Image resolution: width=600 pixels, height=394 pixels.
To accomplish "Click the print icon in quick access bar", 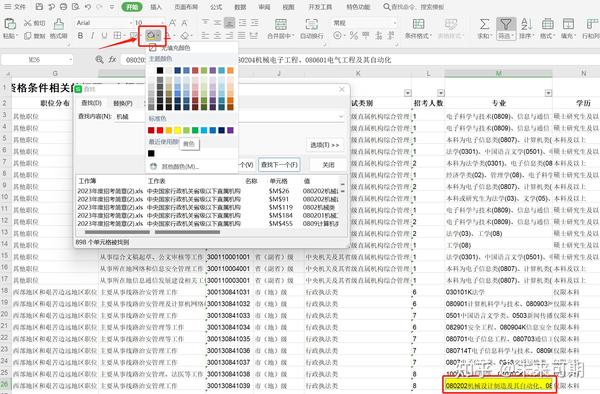I will point(64,7).
